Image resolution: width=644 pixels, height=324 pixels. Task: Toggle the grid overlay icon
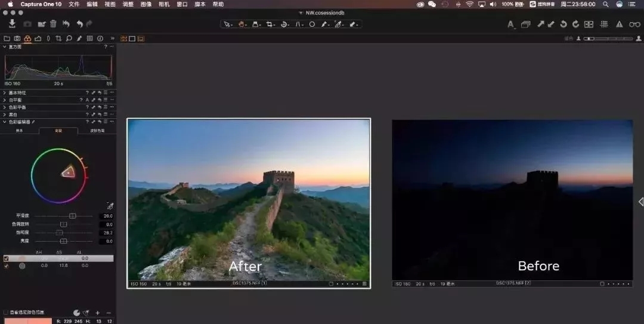pyautogui.click(x=604, y=24)
